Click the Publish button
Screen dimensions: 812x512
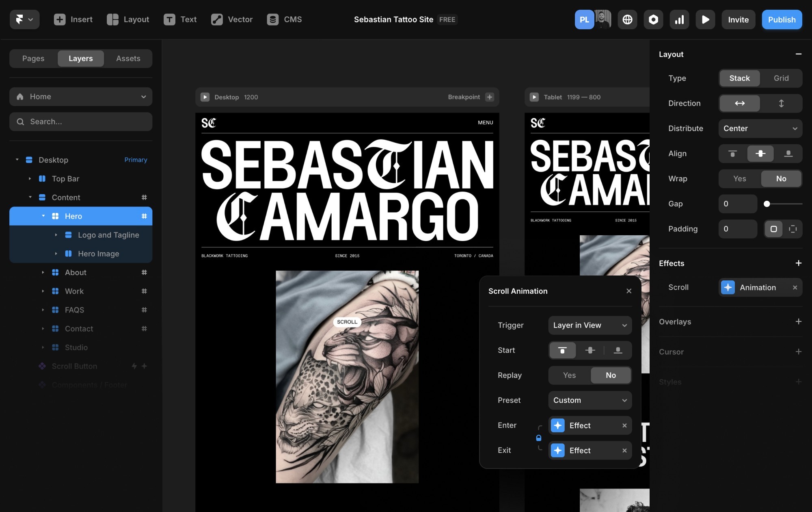(x=782, y=20)
